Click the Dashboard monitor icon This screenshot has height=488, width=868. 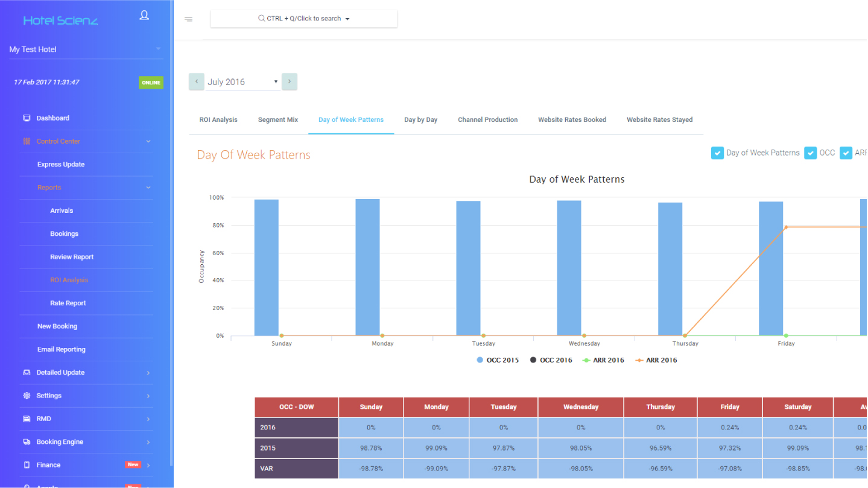27,118
